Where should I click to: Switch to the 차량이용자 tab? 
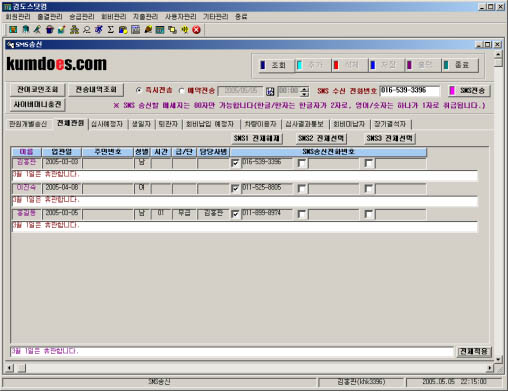[260, 124]
